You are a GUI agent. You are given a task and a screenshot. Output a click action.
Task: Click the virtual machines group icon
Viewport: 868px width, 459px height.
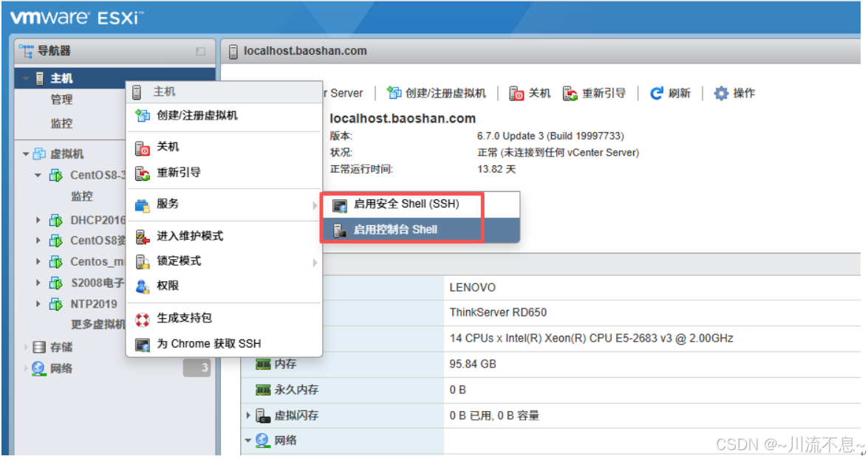[39, 153]
